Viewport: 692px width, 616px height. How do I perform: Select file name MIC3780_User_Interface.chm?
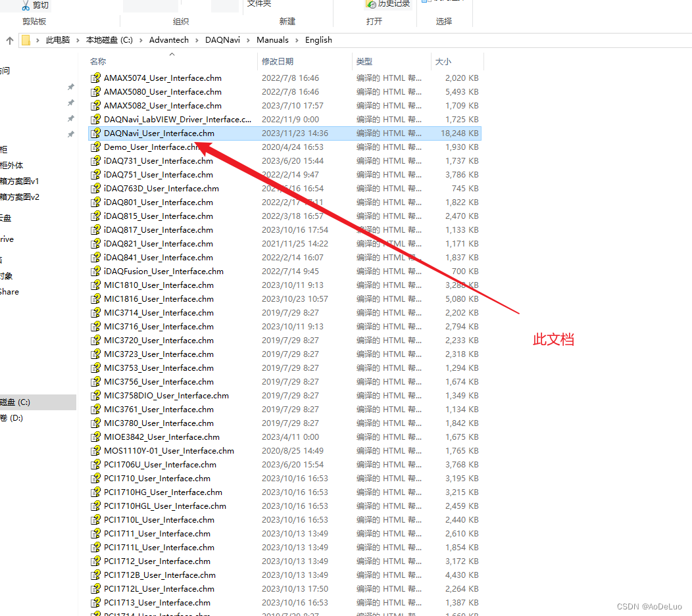[x=159, y=423]
